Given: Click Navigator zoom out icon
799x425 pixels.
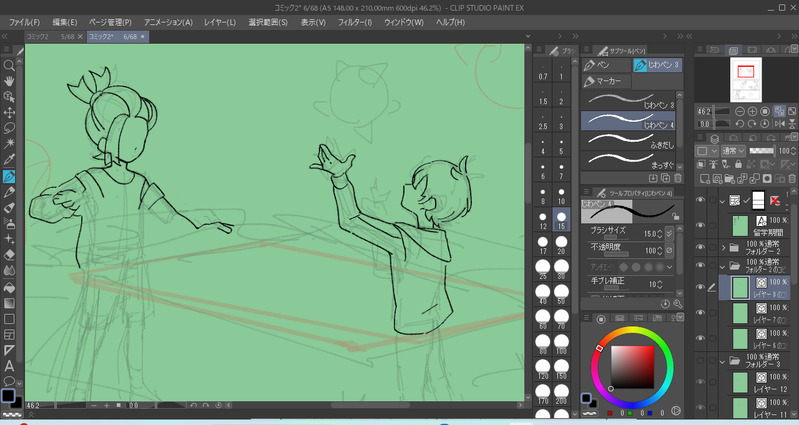Looking at the screenshot, I should tap(739, 111).
